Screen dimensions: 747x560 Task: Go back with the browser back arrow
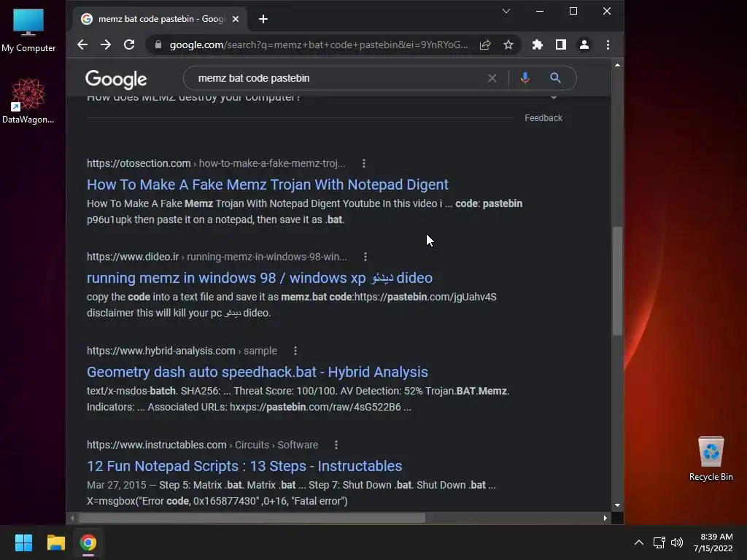click(x=82, y=44)
